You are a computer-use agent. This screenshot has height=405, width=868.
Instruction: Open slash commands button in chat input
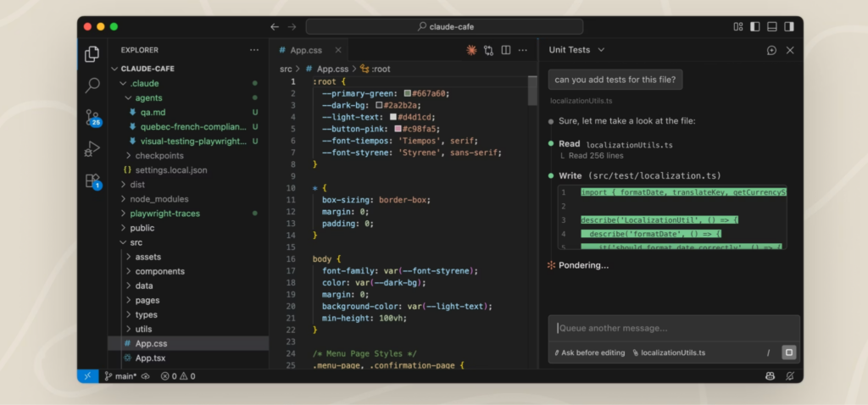[x=768, y=352]
